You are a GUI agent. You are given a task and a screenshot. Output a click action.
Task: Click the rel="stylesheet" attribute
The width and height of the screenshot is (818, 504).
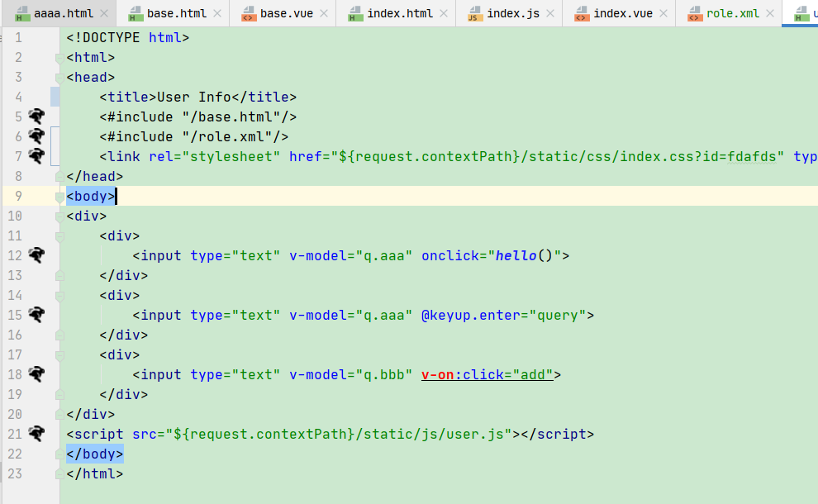point(214,156)
